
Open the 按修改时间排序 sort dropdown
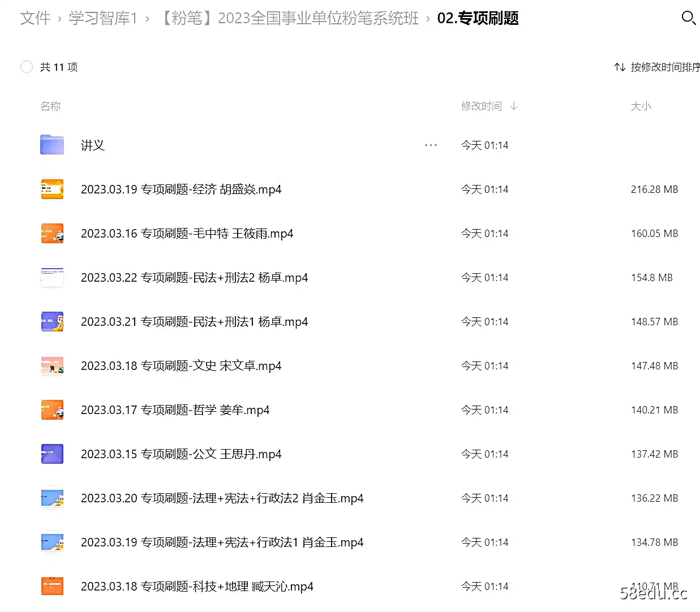tap(664, 67)
